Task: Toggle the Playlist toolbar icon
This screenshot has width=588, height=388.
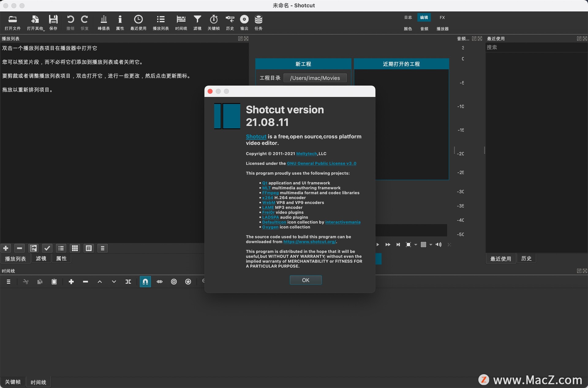Action: coord(161,23)
